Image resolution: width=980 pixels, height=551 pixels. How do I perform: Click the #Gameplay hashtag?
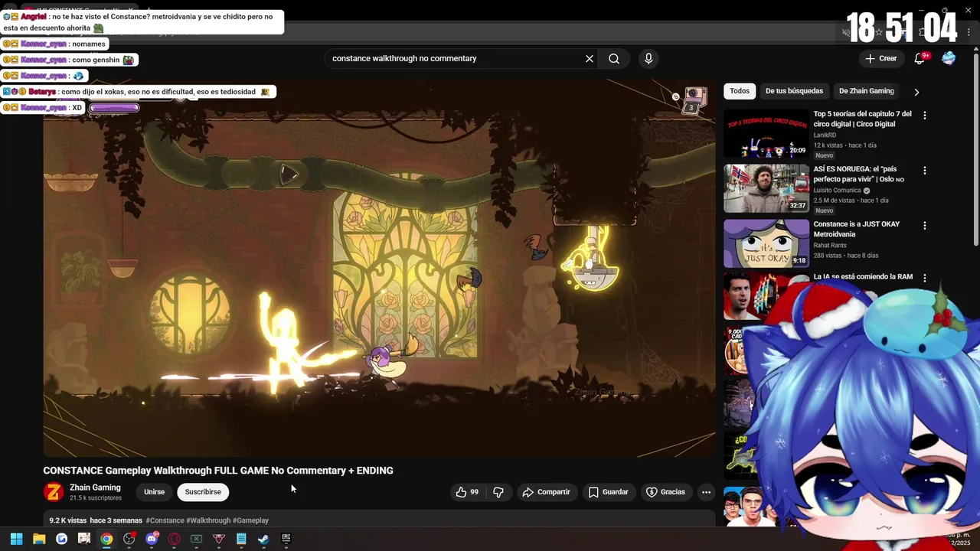click(250, 520)
